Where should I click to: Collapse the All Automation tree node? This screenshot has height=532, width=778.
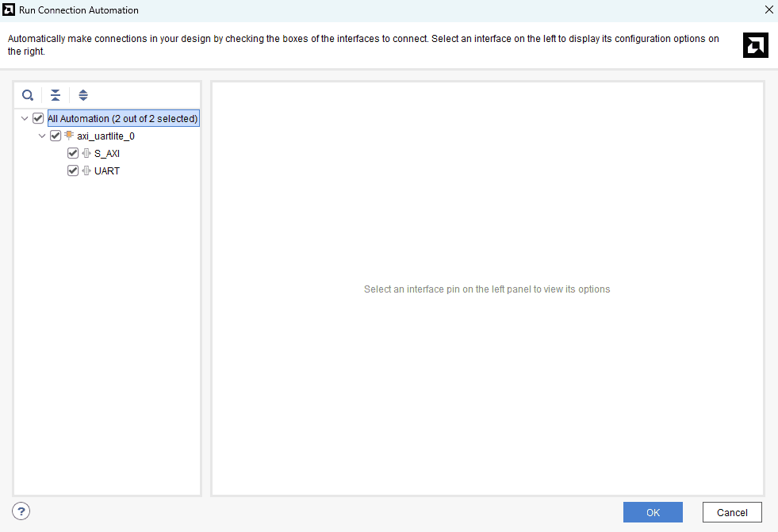[x=25, y=118]
